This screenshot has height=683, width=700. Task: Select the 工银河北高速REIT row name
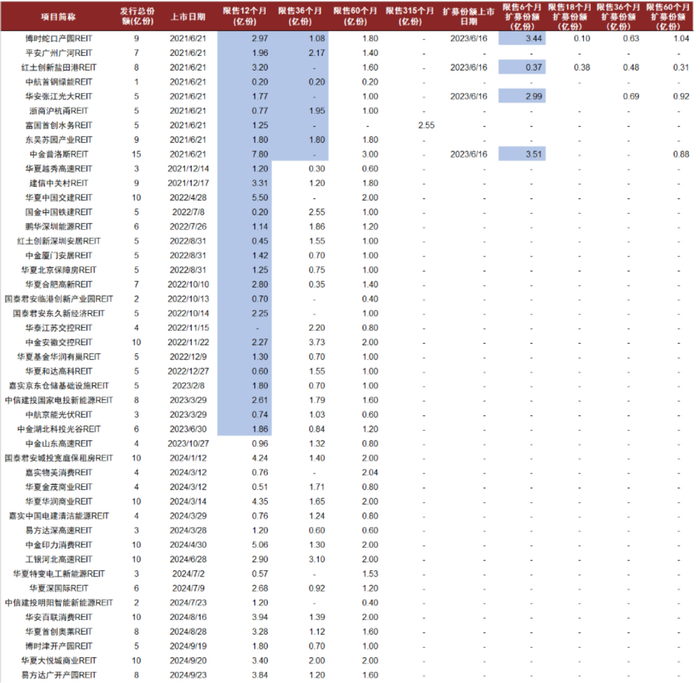(58, 559)
